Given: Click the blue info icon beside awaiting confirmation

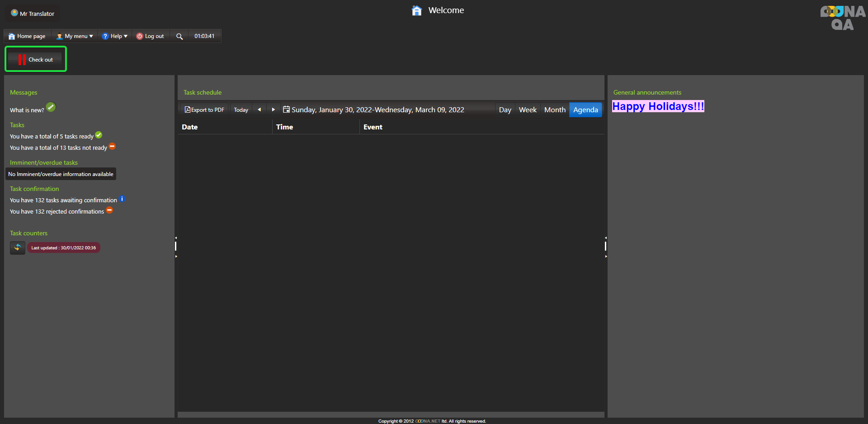Looking at the screenshot, I should tap(122, 199).
